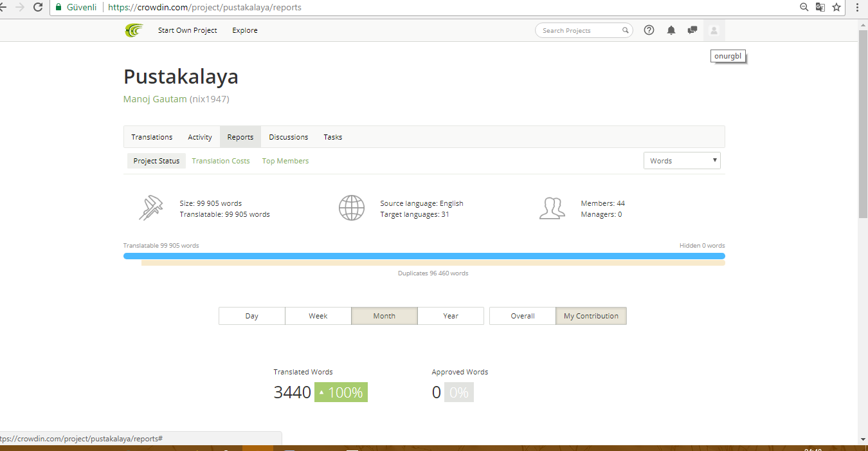Image resolution: width=868 pixels, height=451 pixels.
Task: Open the messages chat icon
Action: click(x=692, y=30)
